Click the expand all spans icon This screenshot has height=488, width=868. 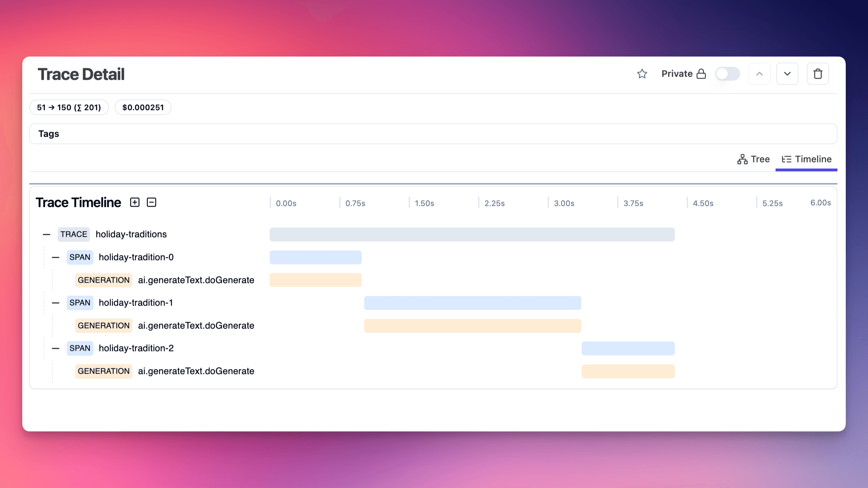pyautogui.click(x=135, y=202)
